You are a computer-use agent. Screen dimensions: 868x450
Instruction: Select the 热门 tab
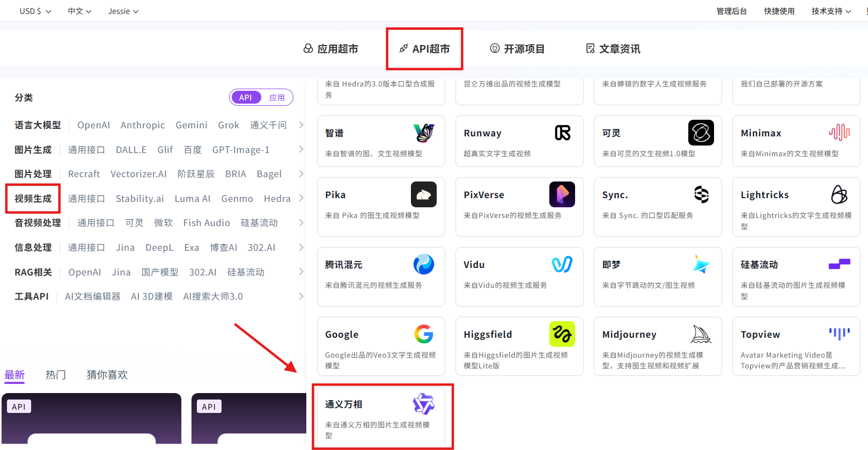[56, 375]
